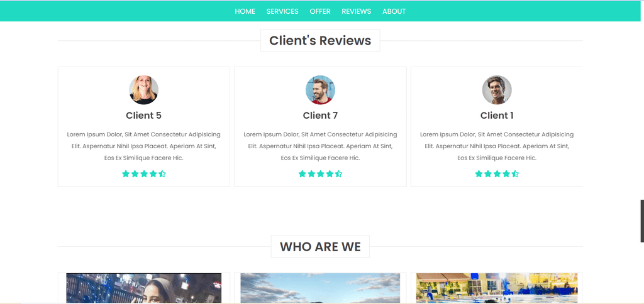This screenshot has width=644, height=304.
Task: Click Client 1's round avatar photo
Action: coord(497,90)
